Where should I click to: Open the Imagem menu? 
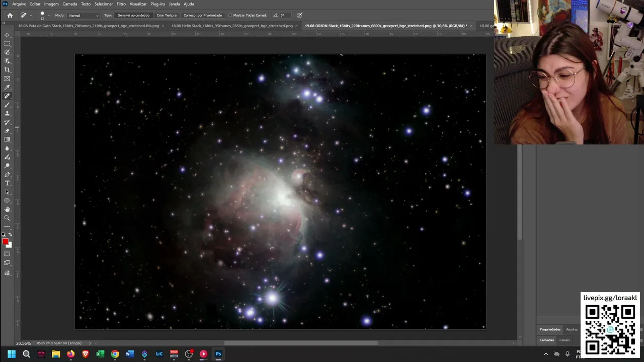51,4
